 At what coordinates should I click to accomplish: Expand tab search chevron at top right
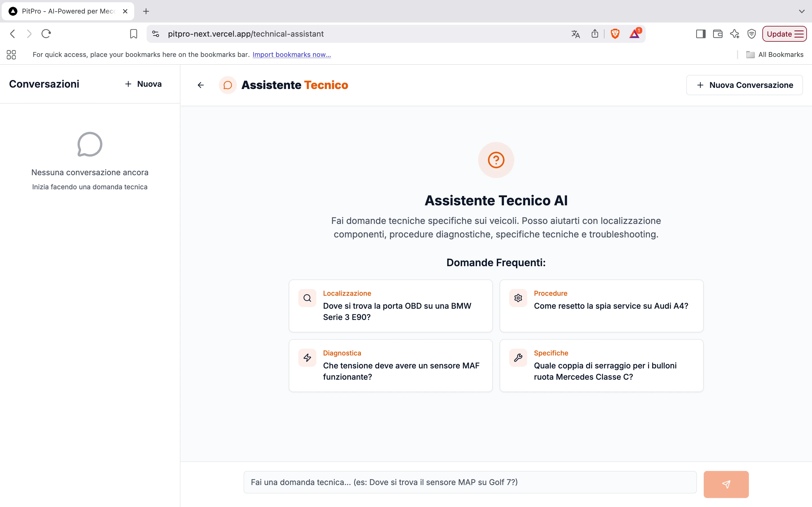click(x=802, y=11)
